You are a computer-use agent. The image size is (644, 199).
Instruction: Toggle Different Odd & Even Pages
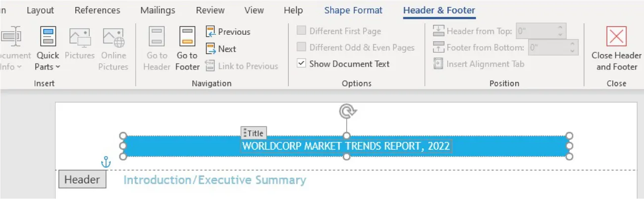point(301,47)
